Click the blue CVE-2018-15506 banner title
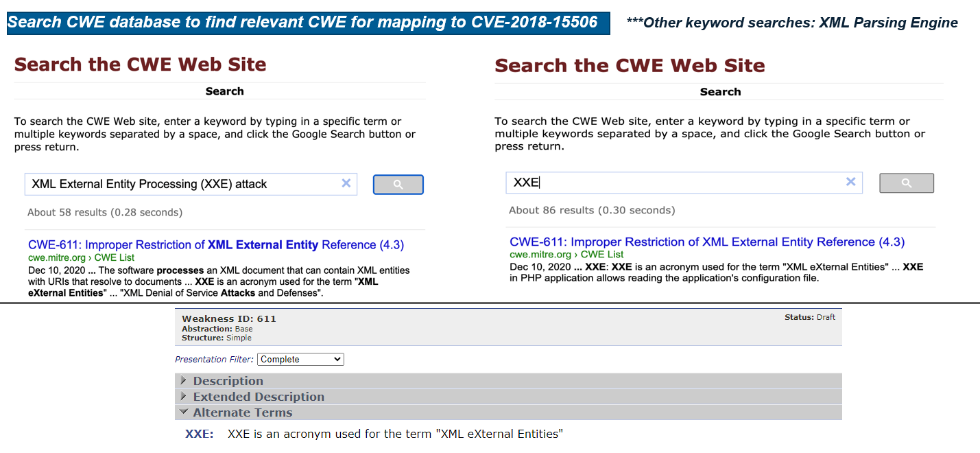 coord(308,22)
